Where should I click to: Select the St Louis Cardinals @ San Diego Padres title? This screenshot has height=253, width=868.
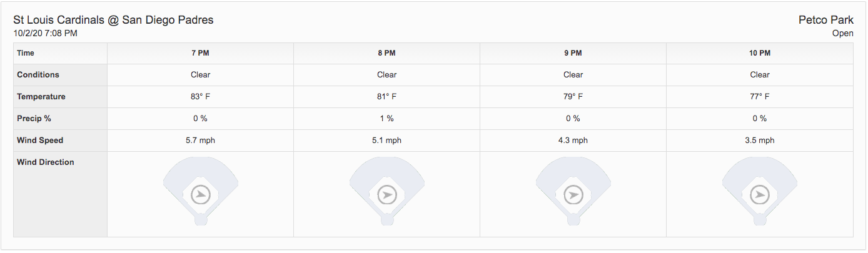(x=113, y=20)
